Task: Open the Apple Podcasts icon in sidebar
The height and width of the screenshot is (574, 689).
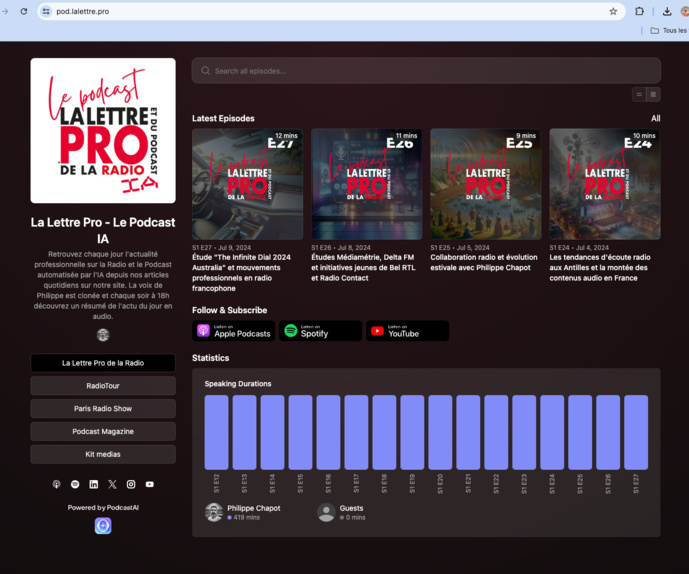Action: click(x=56, y=484)
